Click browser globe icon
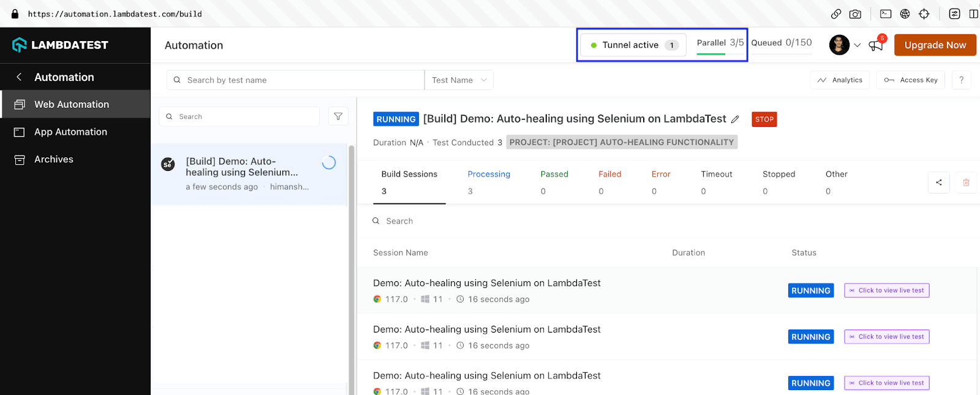The image size is (980, 395). point(905,13)
